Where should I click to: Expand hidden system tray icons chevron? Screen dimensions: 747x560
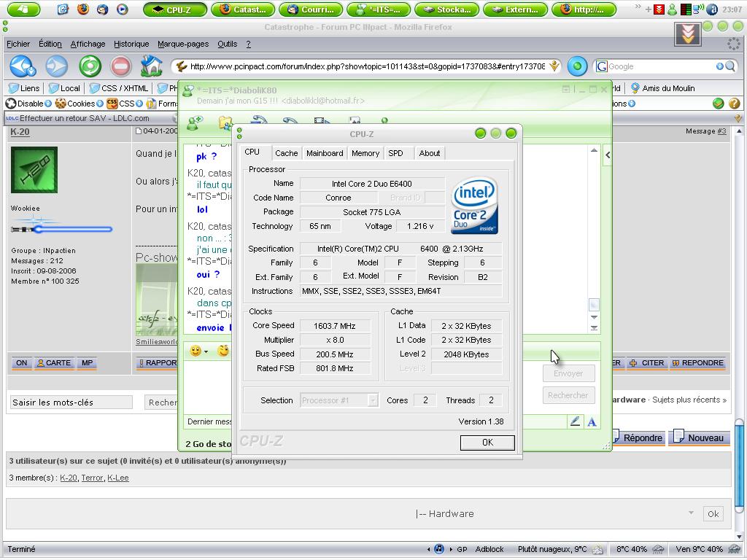638,7
